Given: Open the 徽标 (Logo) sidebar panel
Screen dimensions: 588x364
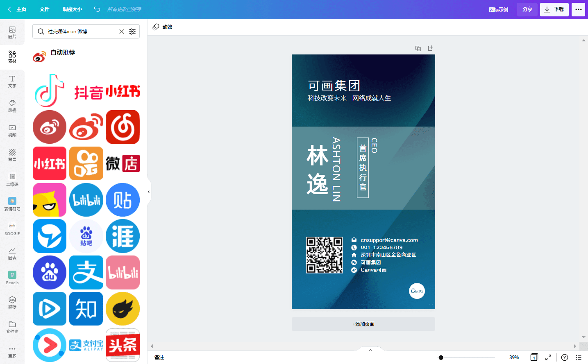Looking at the screenshot, I should tap(12, 303).
